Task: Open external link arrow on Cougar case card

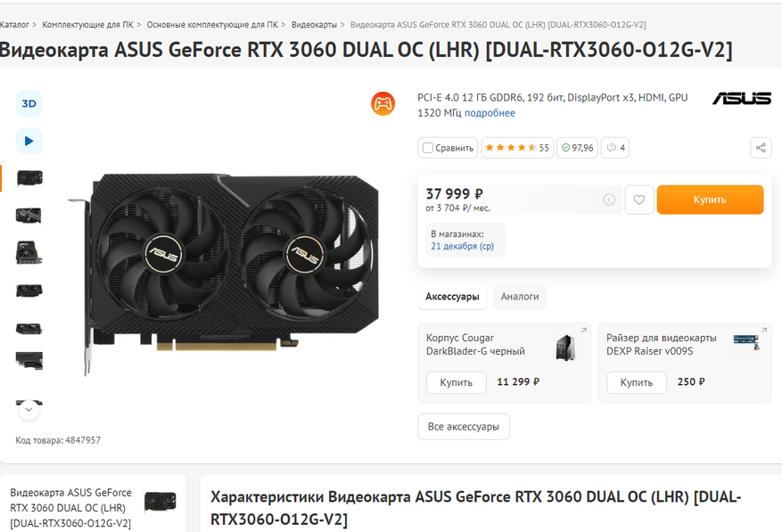Action: point(583,330)
